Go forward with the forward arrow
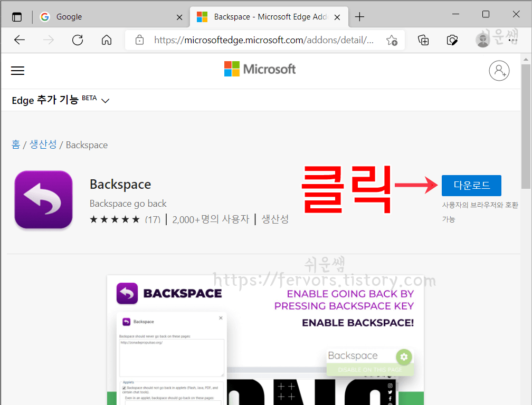 click(x=49, y=40)
